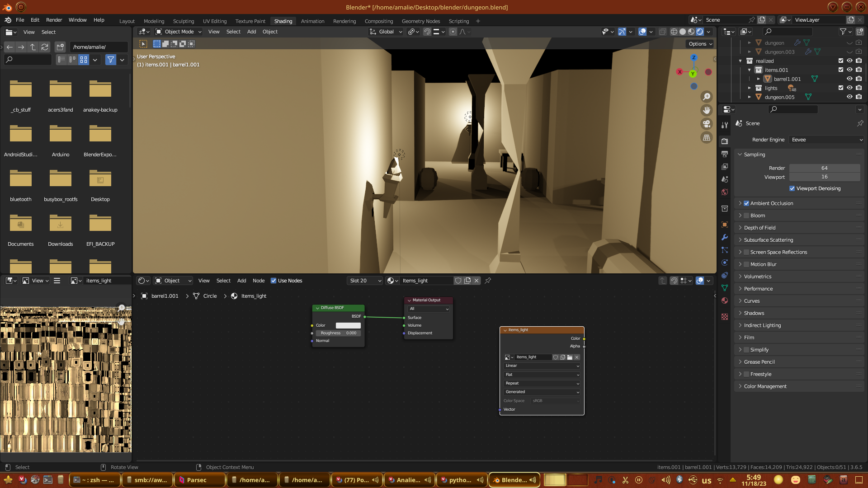Uncheck Viewport Denoising checkbox
The width and height of the screenshot is (868, 488).
pyautogui.click(x=792, y=188)
